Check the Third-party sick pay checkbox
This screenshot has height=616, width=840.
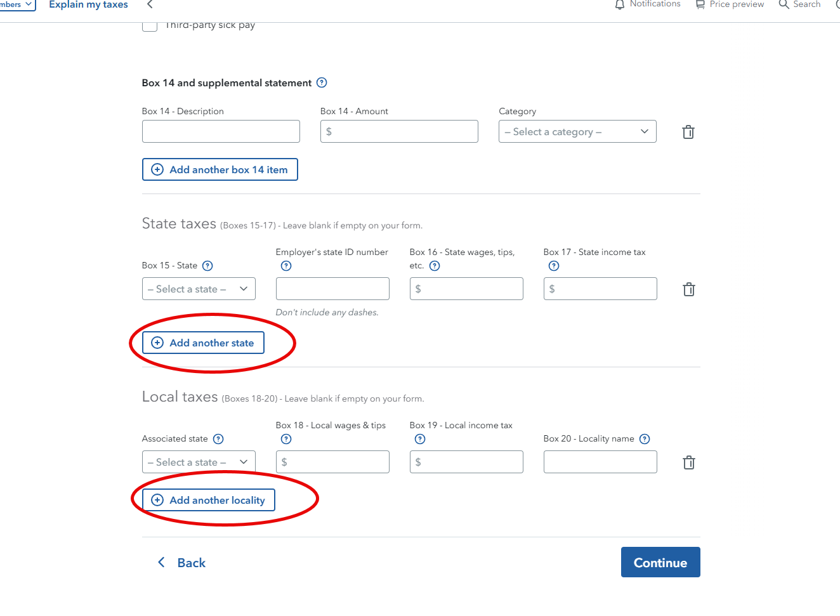(x=150, y=25)
